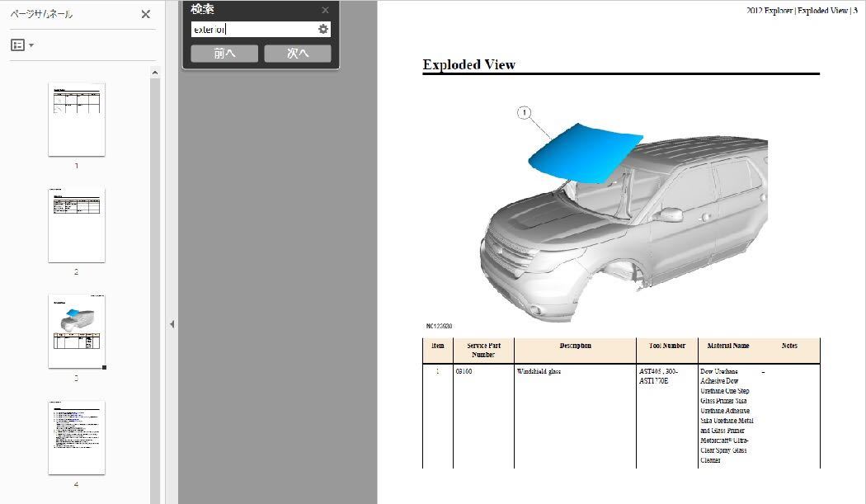866x504 pixels.
Task: Click scroll-up arrow of thumbnails scrollbar
Action: point(155,73)
